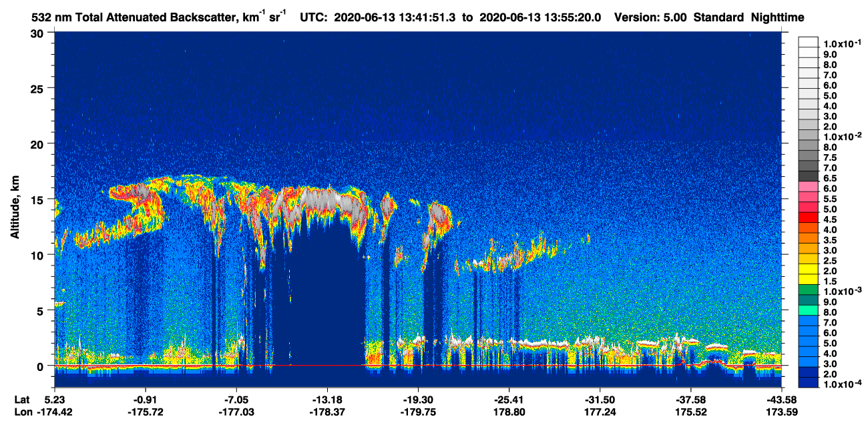
Task: Click longitude value '-174.42'
Action: 55,412
